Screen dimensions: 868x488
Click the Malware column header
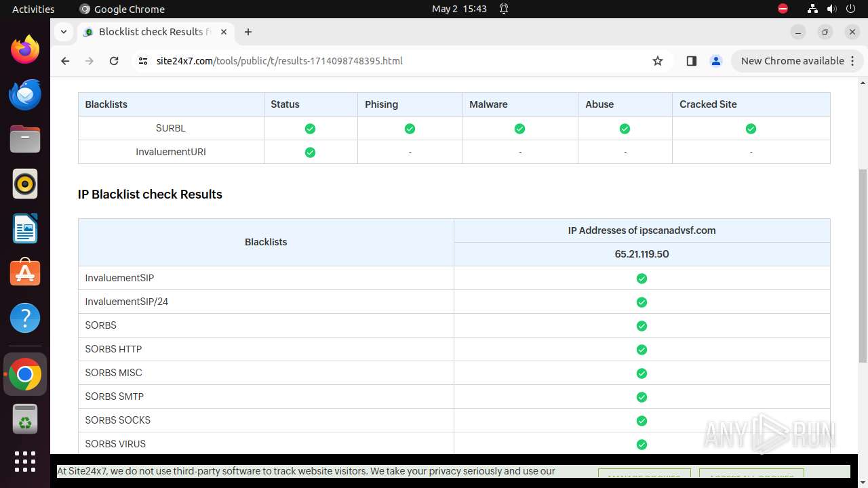pos(488,104)
